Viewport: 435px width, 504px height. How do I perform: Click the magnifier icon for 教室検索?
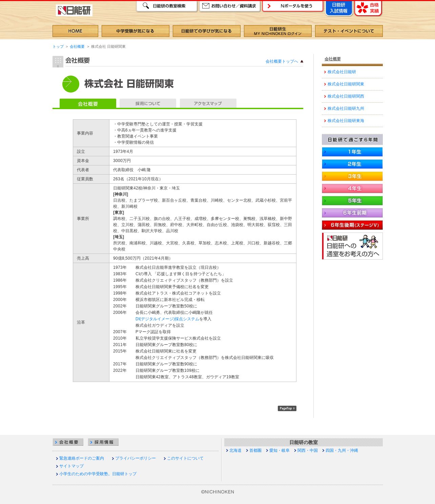coord(146,6)
